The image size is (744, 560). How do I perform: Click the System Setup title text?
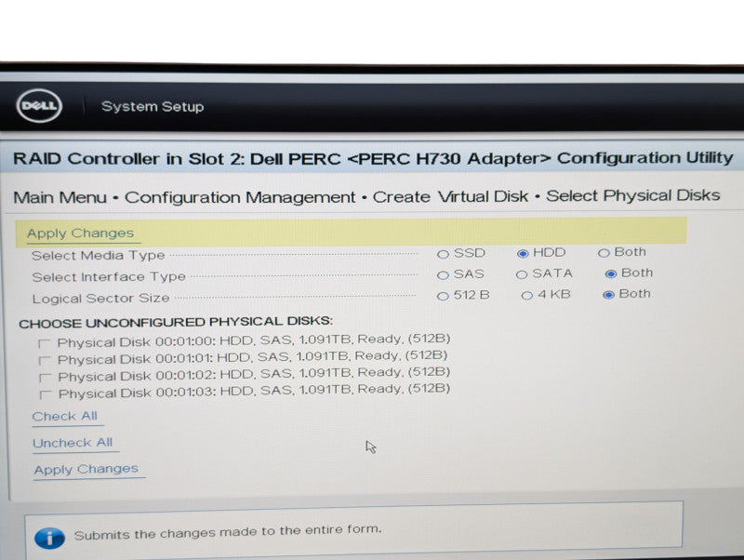[153, 106]
